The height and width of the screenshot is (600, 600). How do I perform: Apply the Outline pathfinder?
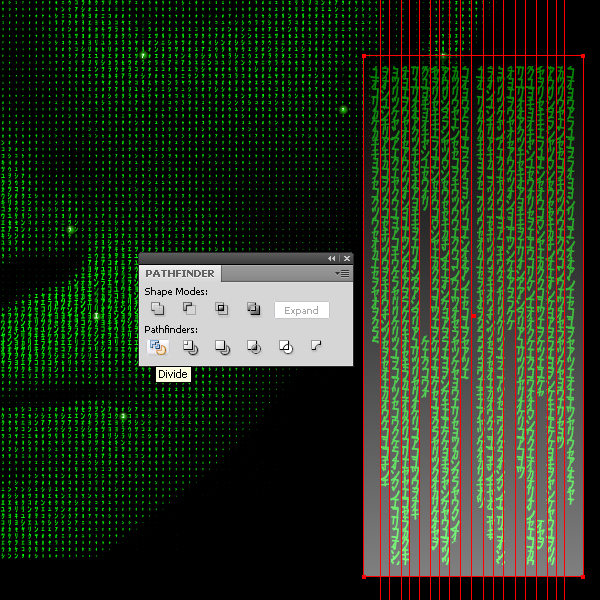pos(285,347)
